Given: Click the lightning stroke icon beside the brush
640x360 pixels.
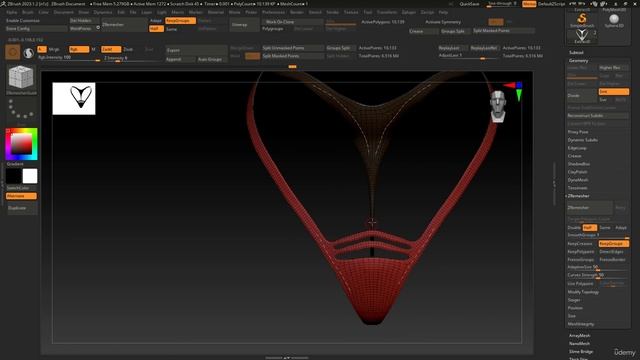Looking at the screenshot, I should click(x=28, y=53).
